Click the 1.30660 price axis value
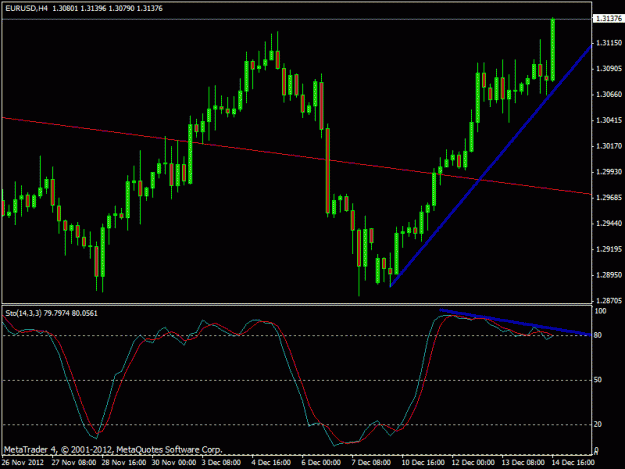Screen dimensions: 625x469 point(609,94)
